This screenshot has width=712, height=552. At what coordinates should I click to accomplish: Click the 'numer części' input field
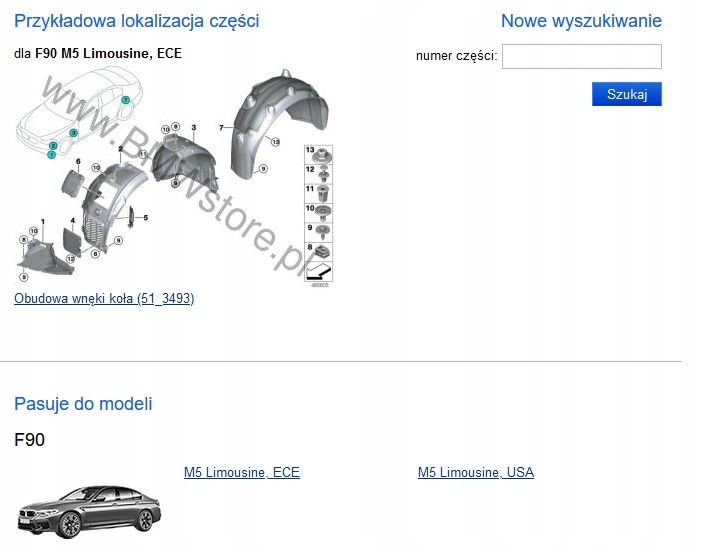click(582, 56)
